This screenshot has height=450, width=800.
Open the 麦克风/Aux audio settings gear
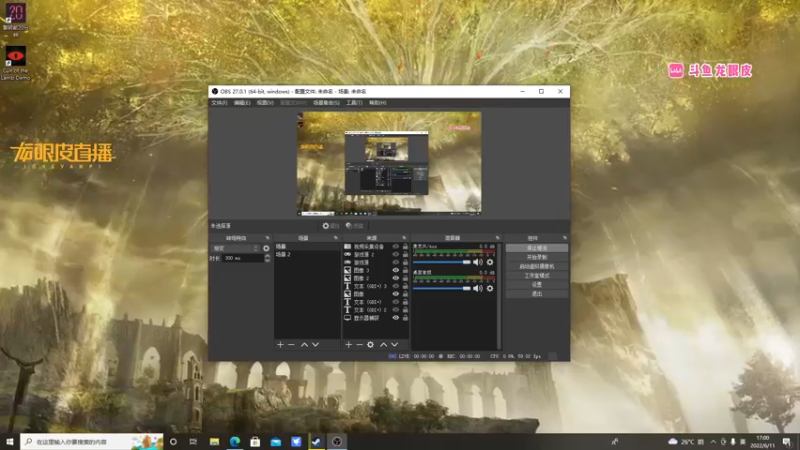click(490, 262)
